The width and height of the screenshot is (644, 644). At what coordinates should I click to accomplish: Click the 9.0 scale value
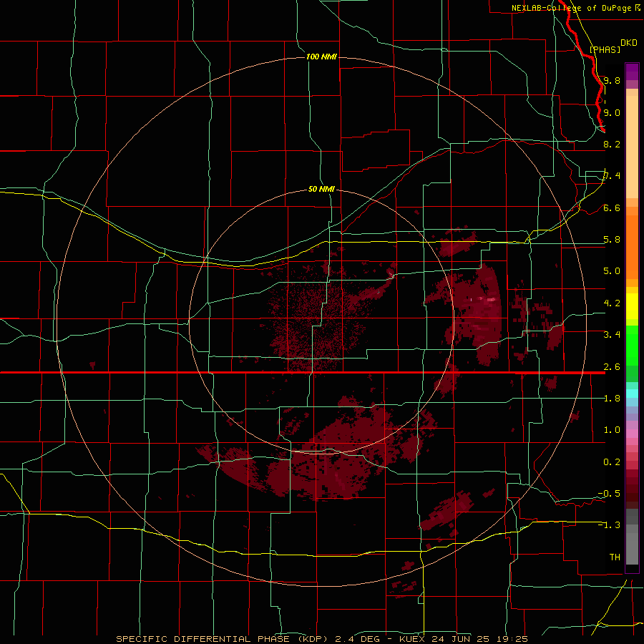(x=612, y=112)
